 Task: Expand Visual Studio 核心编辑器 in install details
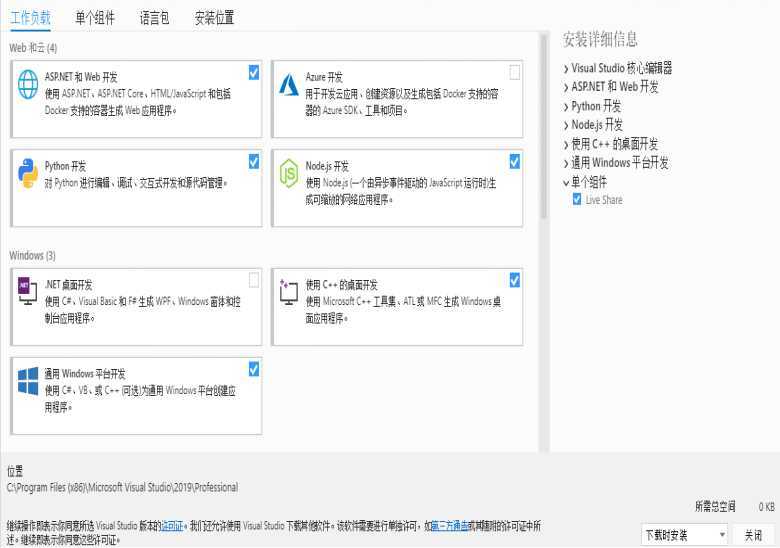[566, 69]
